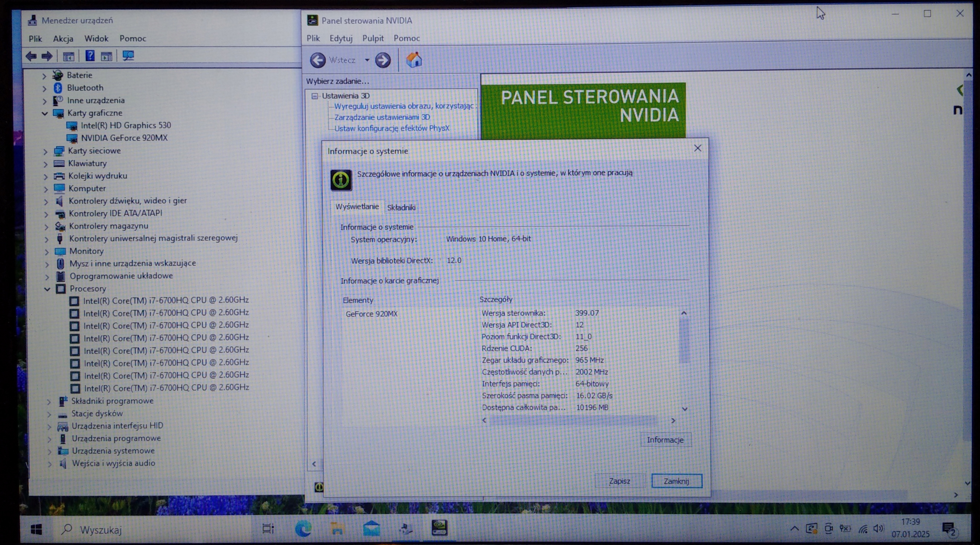Open File Explorer from the taskbar
This screenshot has width=980, height=545.
337,529
